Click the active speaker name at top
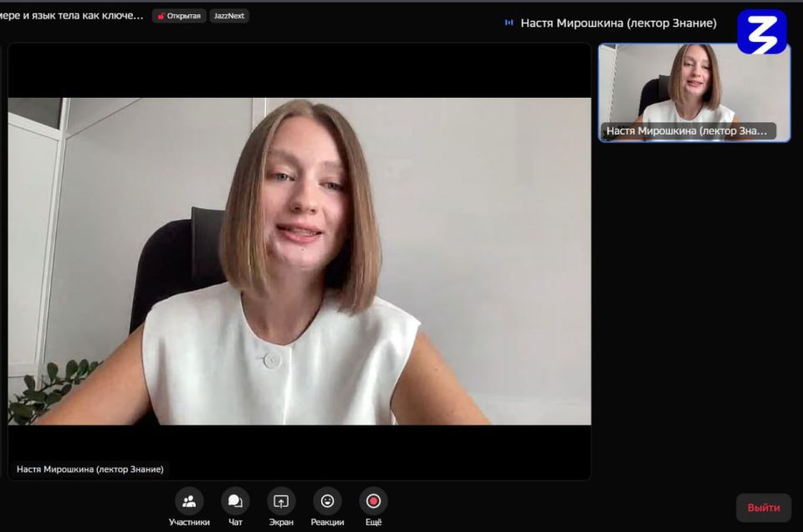This screenshot has width=803, height=532. 619,23
